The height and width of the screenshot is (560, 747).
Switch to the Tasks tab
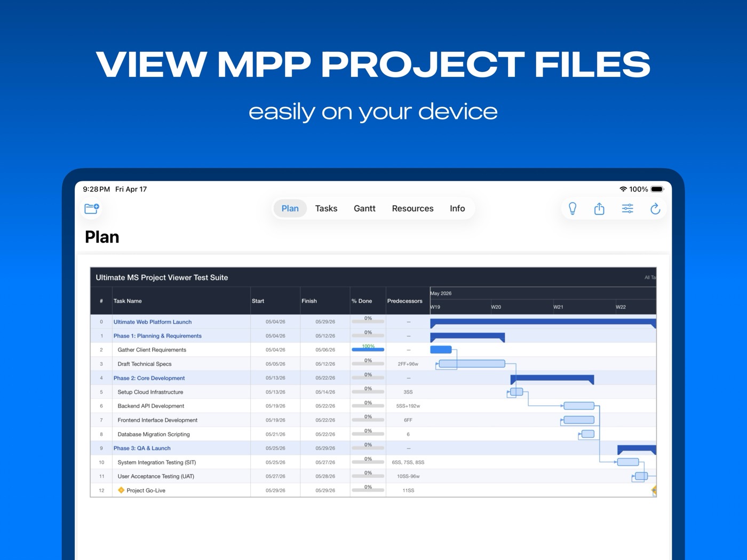tap(326, 209)
